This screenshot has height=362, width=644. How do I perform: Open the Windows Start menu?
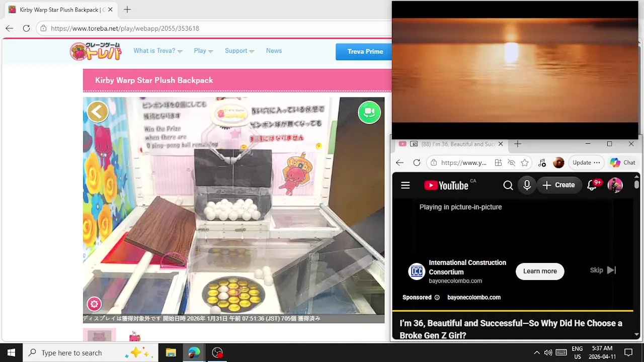(x=11, y=352)
